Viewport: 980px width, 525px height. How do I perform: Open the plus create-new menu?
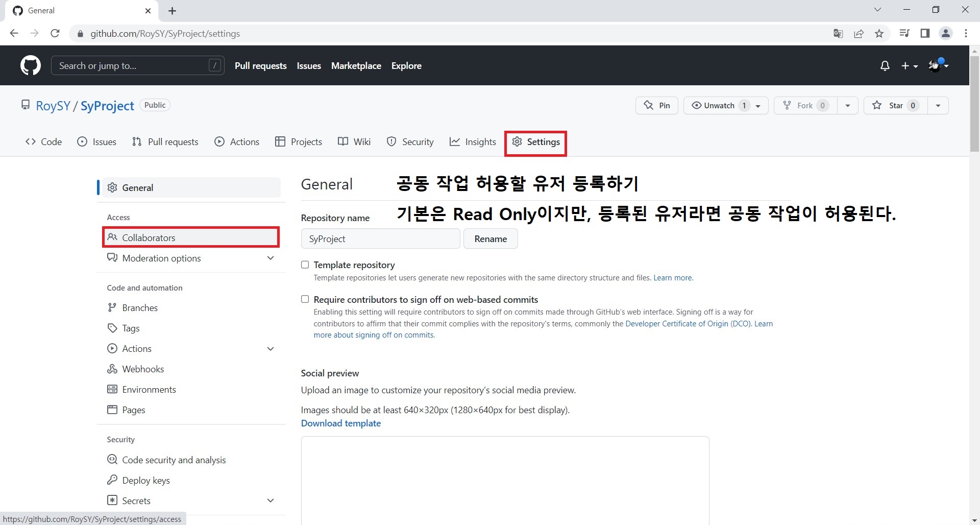tap(910, 66)
